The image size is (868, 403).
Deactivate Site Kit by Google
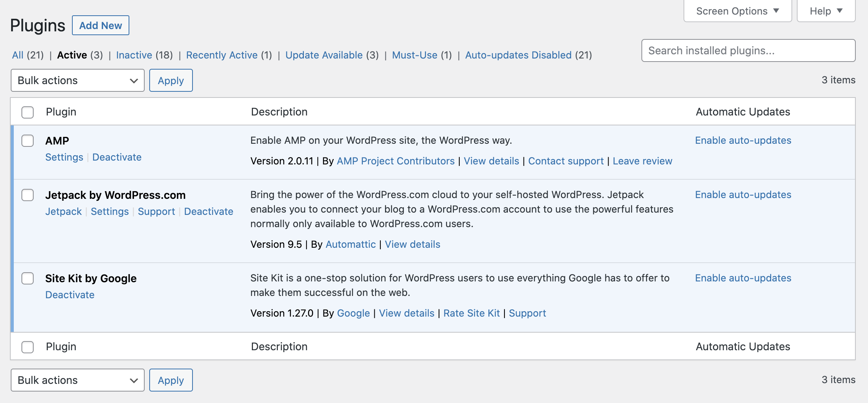(x=70, y=295)
